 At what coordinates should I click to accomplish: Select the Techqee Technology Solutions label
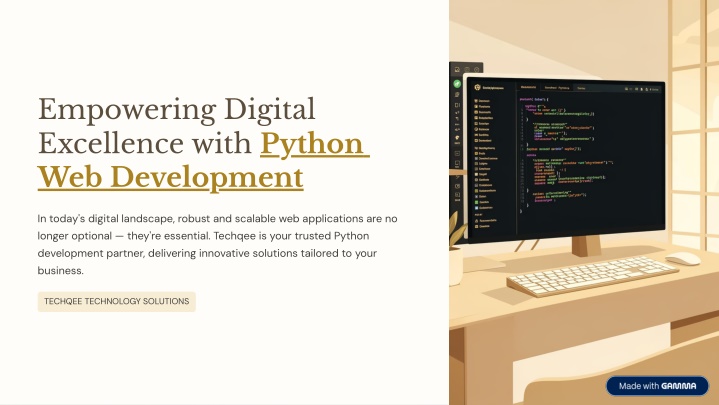[116, 302]
